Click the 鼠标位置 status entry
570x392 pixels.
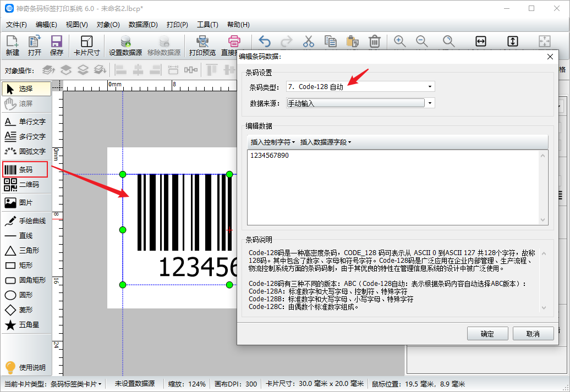pyautogui.click(x=418, y=384)
